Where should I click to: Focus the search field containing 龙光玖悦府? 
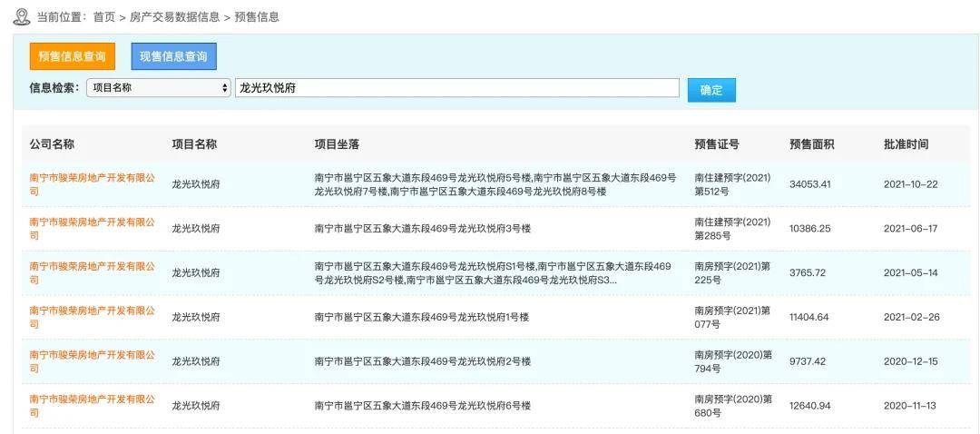(456, 88)
